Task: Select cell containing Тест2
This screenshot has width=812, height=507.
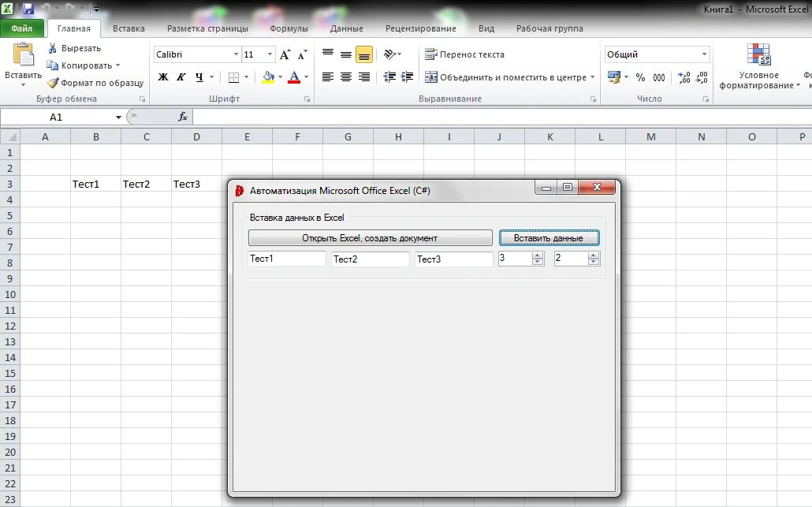Action: pyautogui.click(x=146, y=184)
